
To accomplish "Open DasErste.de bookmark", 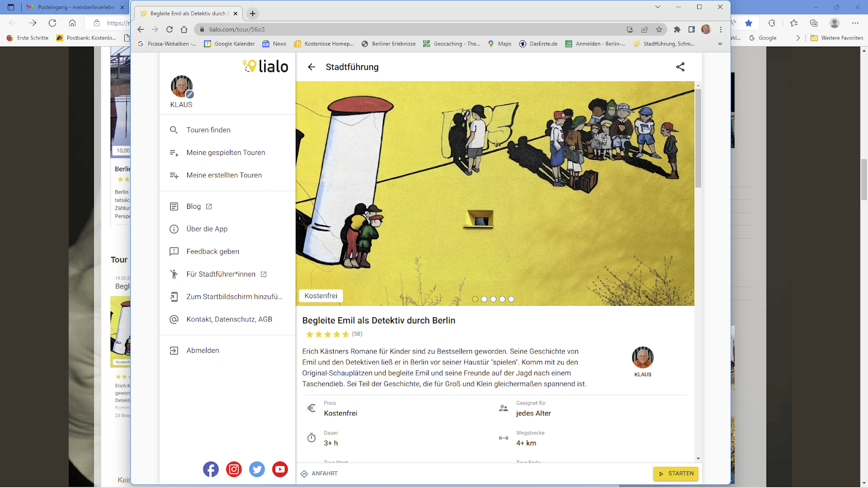I will point(538,44).
